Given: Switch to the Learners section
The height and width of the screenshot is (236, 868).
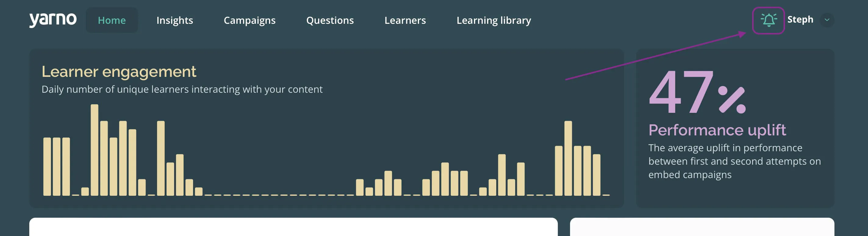Looking at the screenshot, I should coord(405,20).
